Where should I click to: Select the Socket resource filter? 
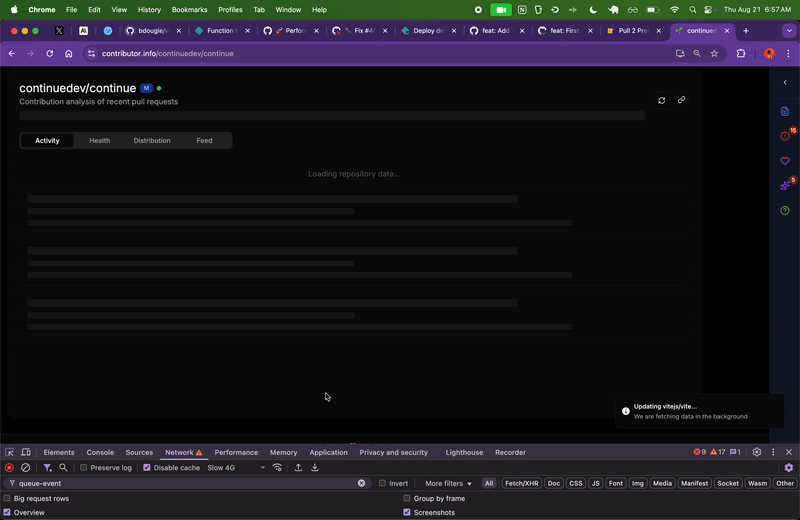pos(728,483)
